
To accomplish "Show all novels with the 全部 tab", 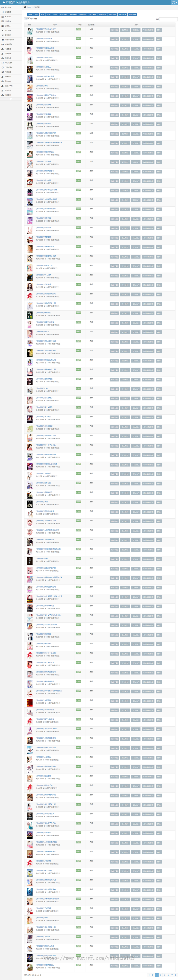I will click(30, 15).
